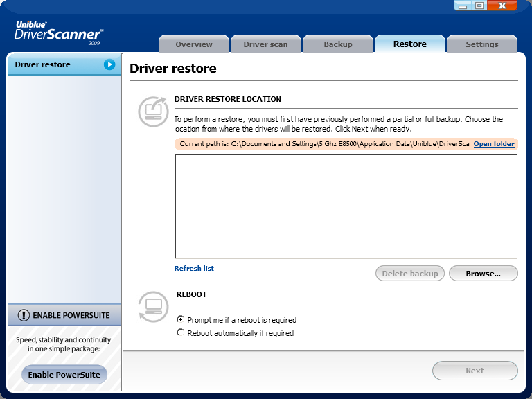Open the Settings tab

tap(481, 44)
